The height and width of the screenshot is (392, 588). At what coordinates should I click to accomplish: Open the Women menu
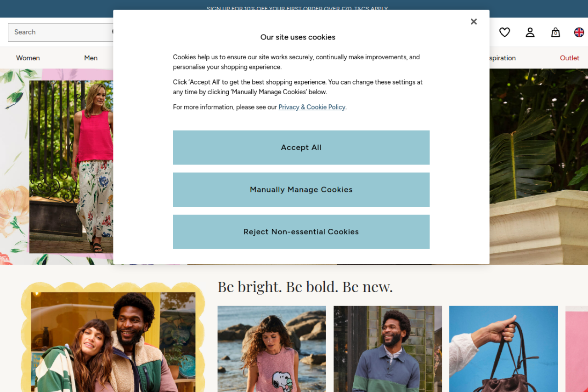tap(28, 58)
